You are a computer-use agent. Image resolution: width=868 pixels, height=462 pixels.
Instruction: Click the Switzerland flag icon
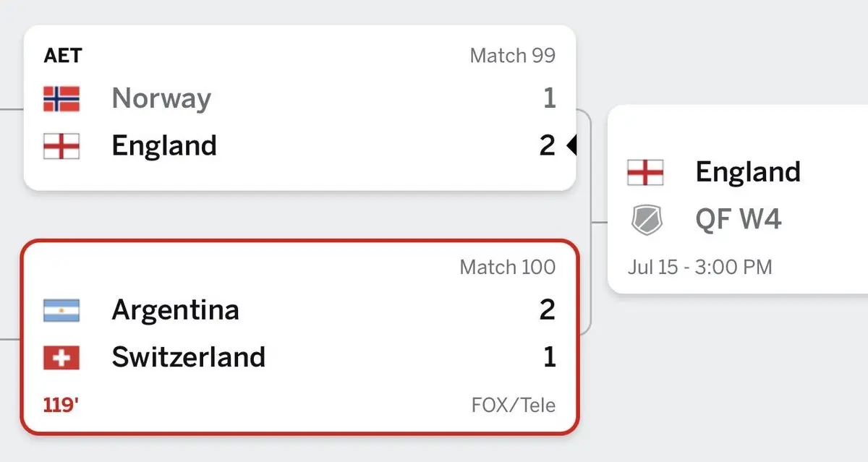pos(61,357)
